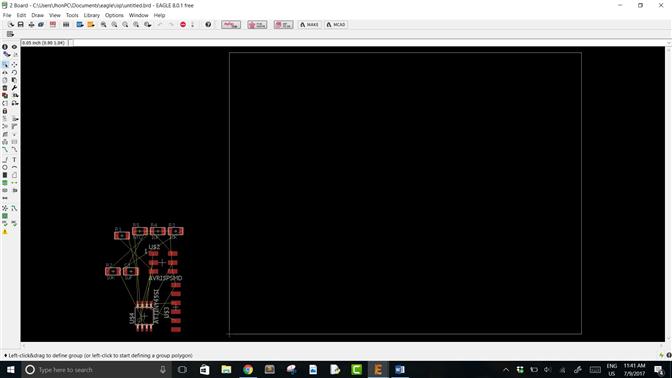
Task: Select the Arc drawing tool
Action: click(14, 167)
